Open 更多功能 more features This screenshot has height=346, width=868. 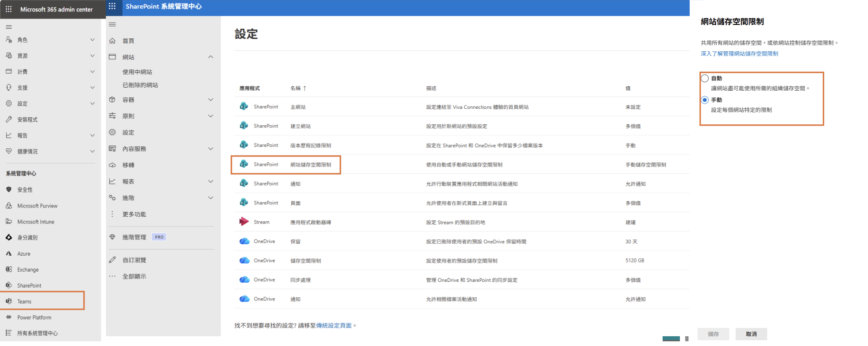click(134, 214)
